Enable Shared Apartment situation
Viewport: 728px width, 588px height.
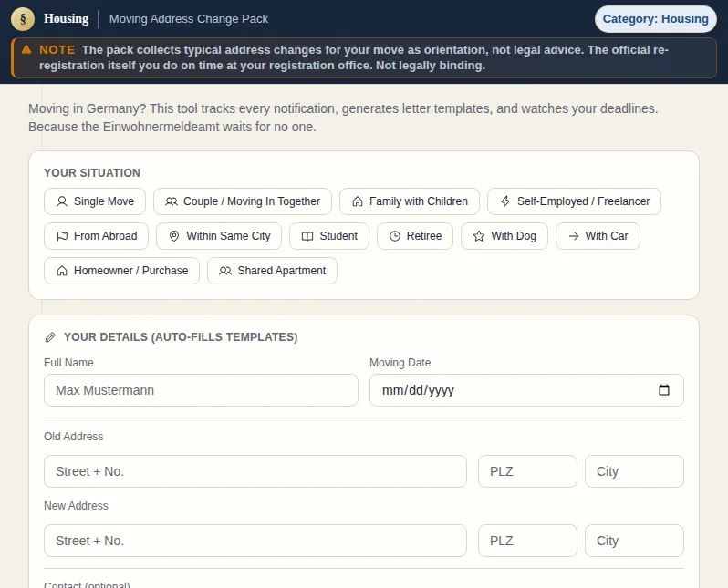[272, 271]
